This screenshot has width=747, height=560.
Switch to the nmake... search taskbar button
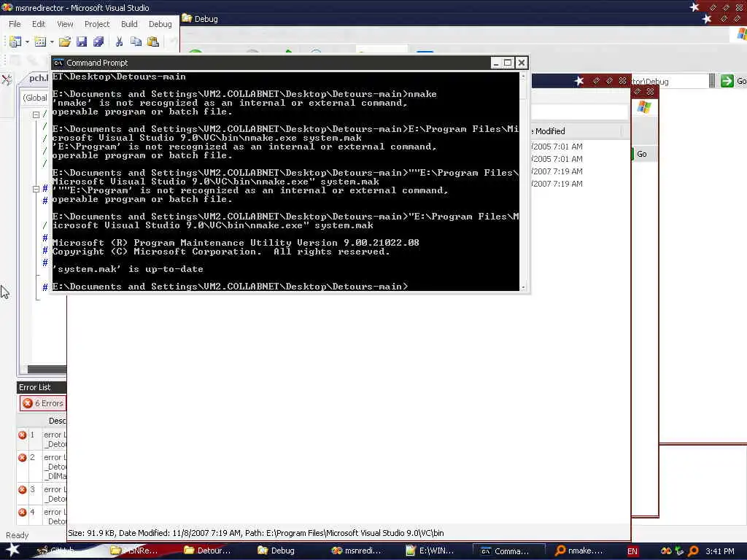tap(579, 551)
